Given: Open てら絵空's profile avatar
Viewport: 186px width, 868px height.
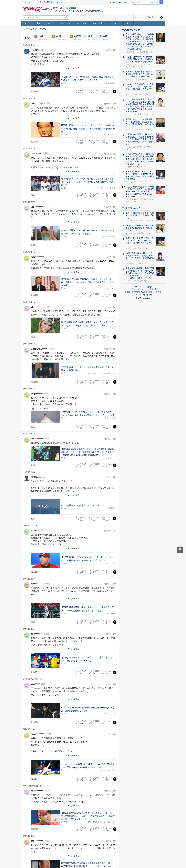Looking at the screenshot, I should click(27, 51).
